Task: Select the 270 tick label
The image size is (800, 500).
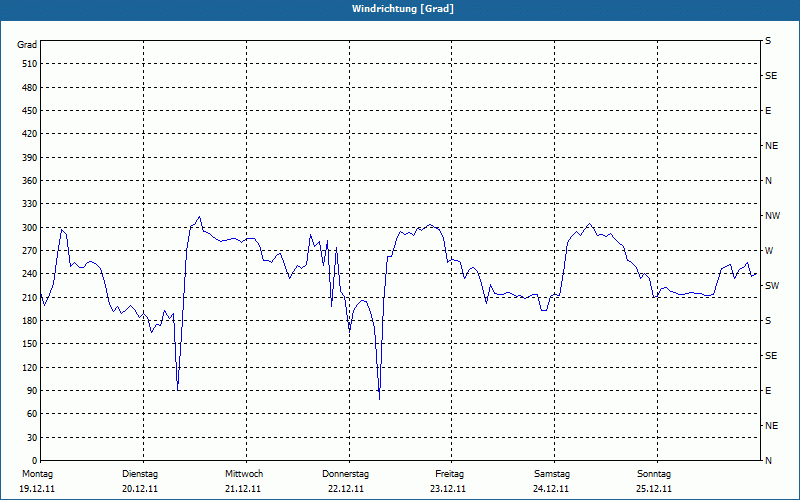Action: pos(29,251)
